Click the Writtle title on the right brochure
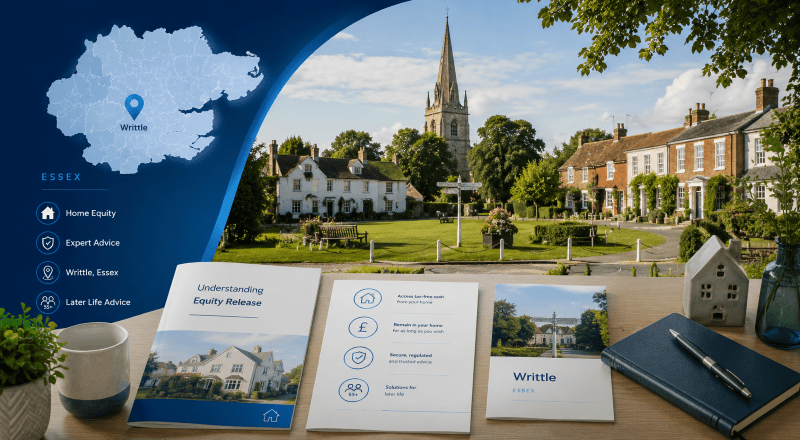800x440 pixels. [x=534, y=377]
